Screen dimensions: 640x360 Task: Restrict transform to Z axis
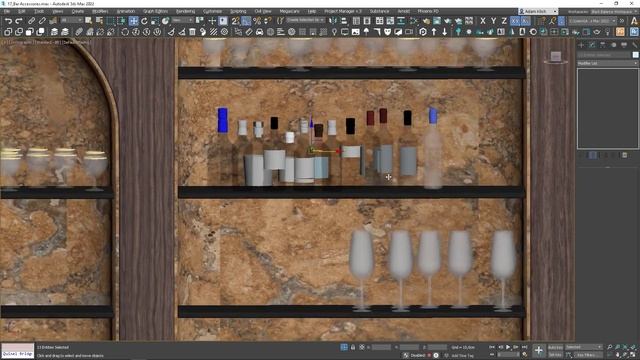[x=504, y=21]
